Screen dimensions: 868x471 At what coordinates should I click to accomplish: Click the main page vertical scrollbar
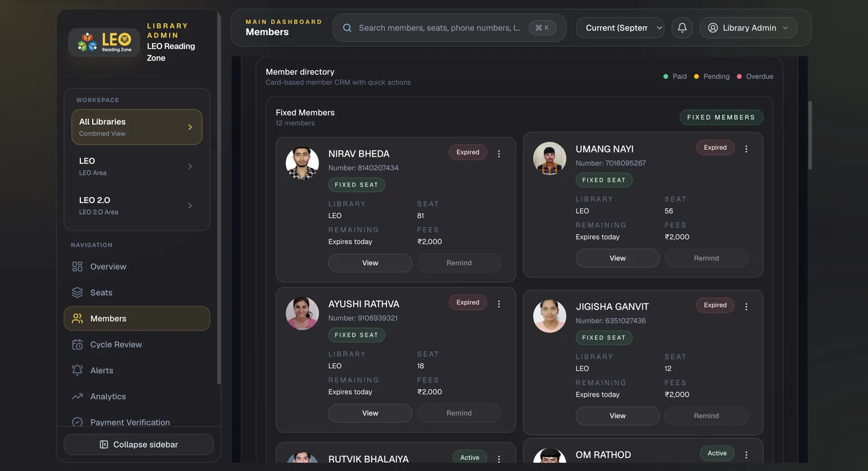coord(810,136)
